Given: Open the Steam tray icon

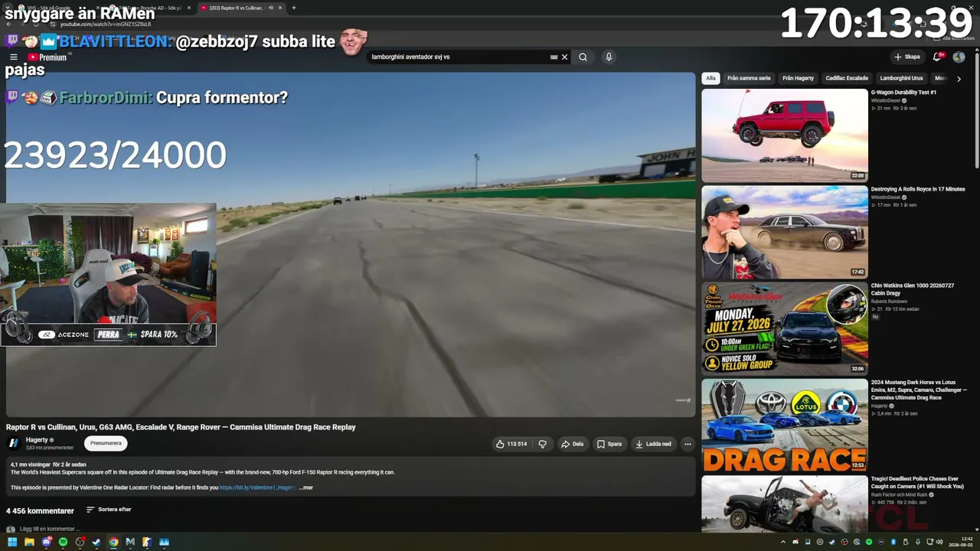Looking at the screenshot, I should tap(832, 542).
